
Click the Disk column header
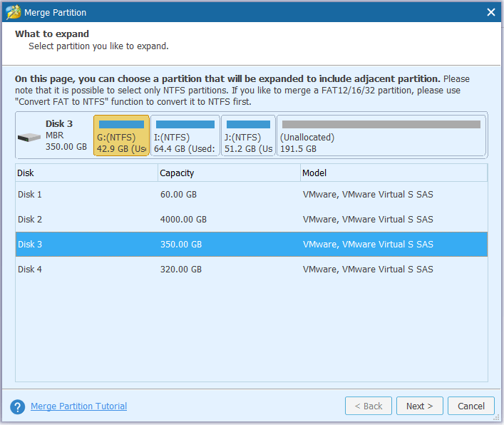point(87,173)
